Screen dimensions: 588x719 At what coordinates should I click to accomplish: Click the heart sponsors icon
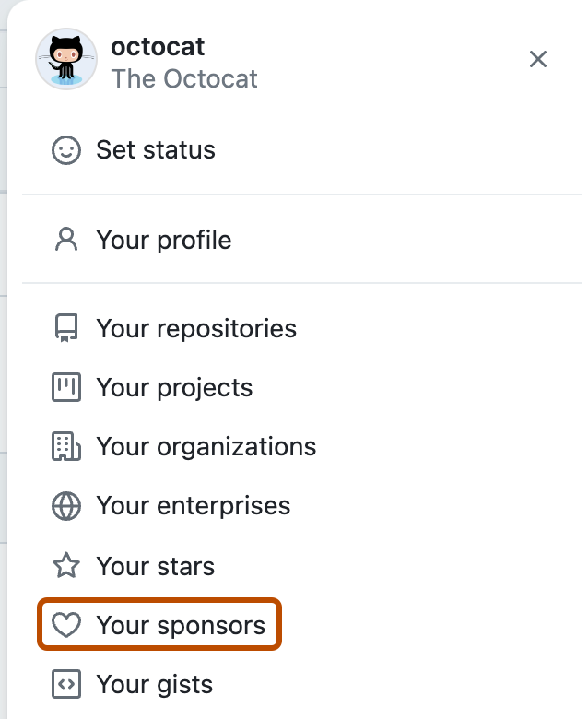(66, 626)
